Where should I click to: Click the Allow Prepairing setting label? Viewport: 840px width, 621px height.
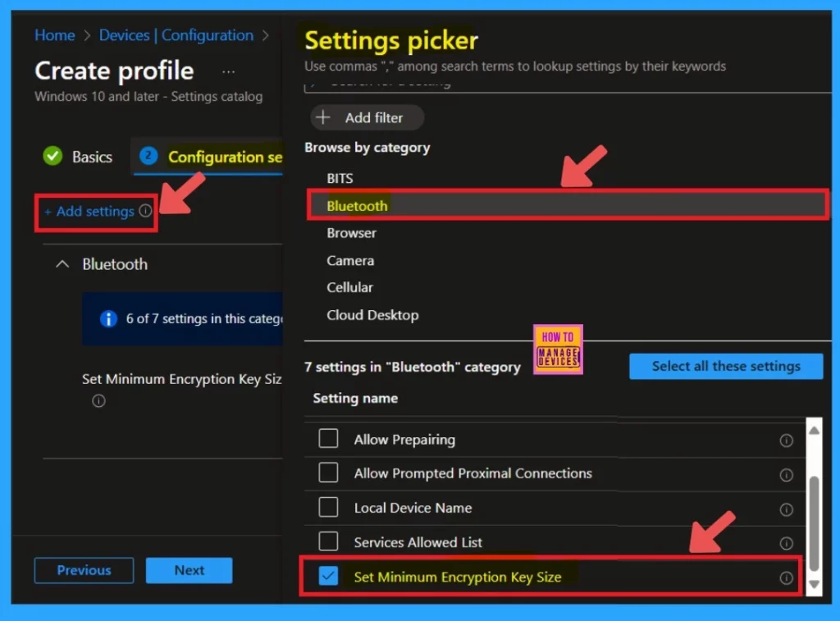pos(404,440)
